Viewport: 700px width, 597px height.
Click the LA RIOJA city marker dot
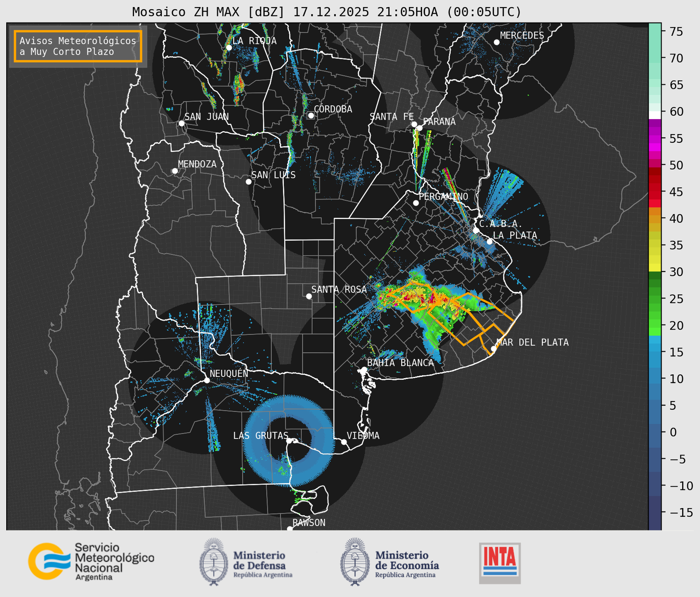tap(229, 47)
